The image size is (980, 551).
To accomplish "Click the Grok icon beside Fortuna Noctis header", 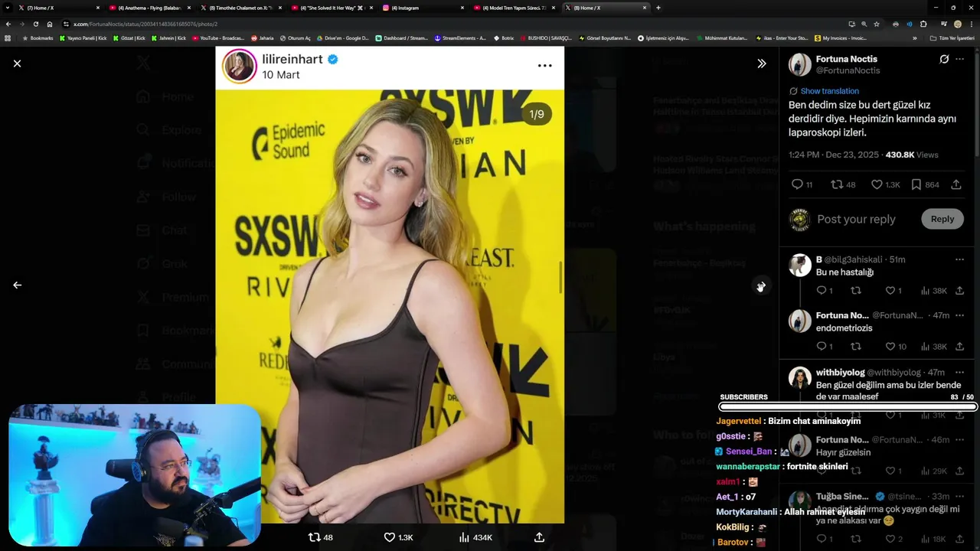I will click(944, 59).
